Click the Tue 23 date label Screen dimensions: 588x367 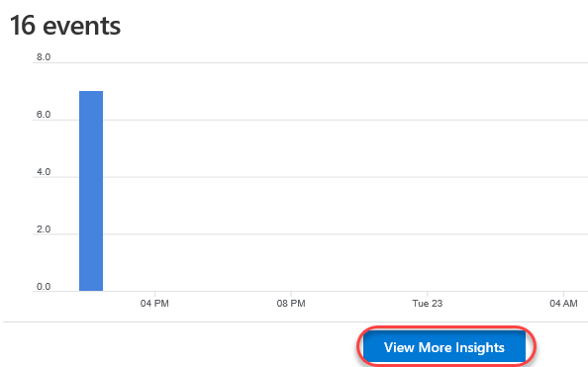pos(428,304)
